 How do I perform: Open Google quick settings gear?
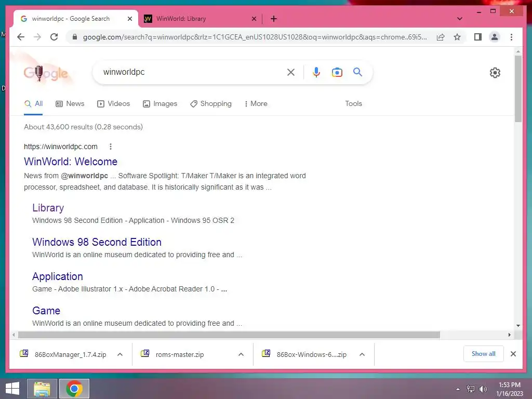495,73
